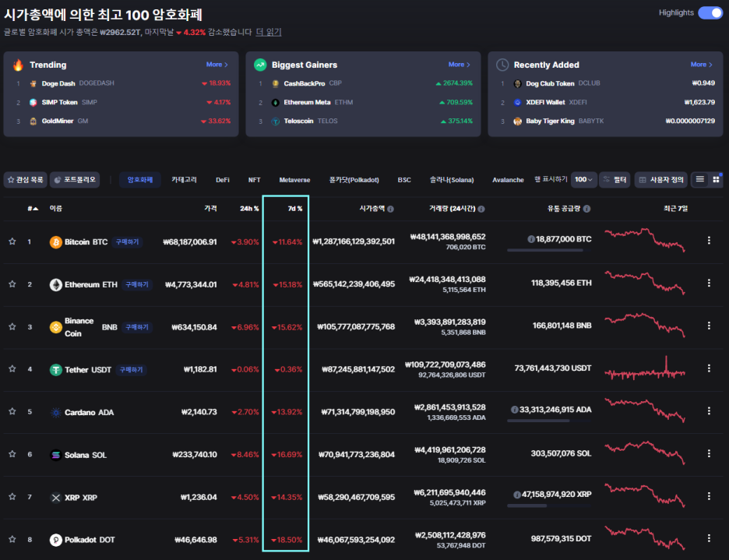729x560 pixels.
Task: Click the XDEFI Wallet icon
Action: (517, 102)
